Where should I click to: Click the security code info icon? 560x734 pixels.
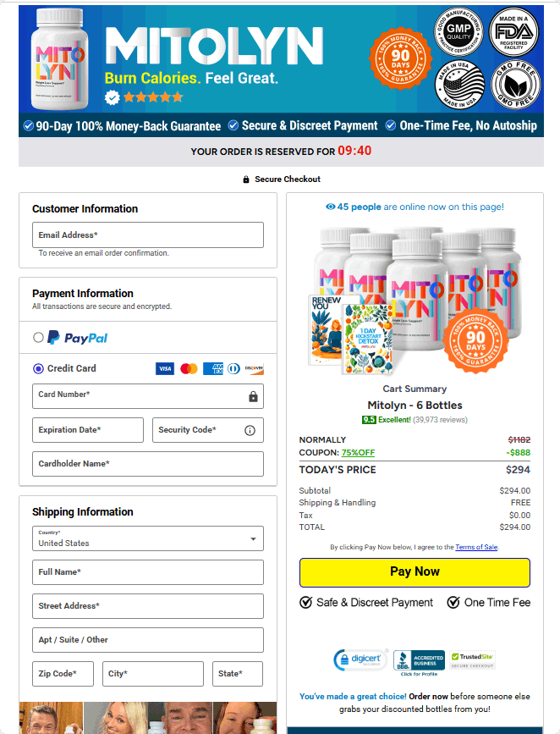tap(250, 430)
